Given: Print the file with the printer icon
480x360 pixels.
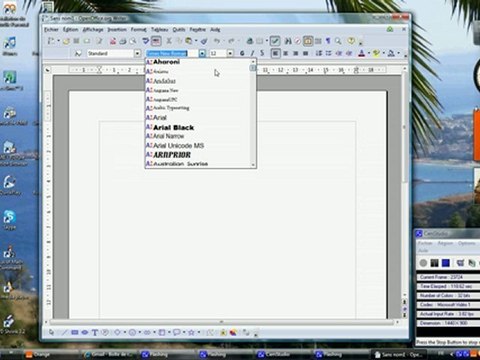Looking at the screenshot, I should click(123, 41).
